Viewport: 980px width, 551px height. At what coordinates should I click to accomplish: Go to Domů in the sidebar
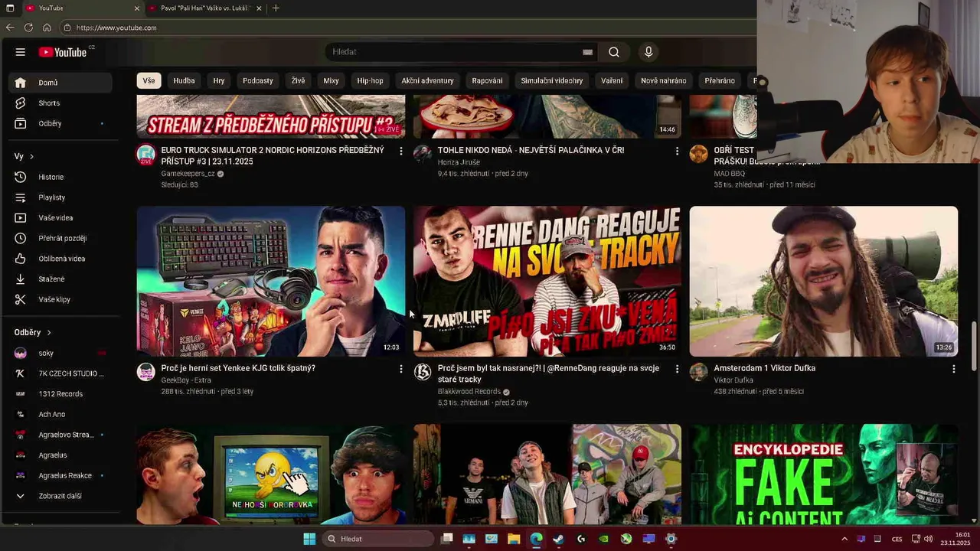(x=60, y=83)
